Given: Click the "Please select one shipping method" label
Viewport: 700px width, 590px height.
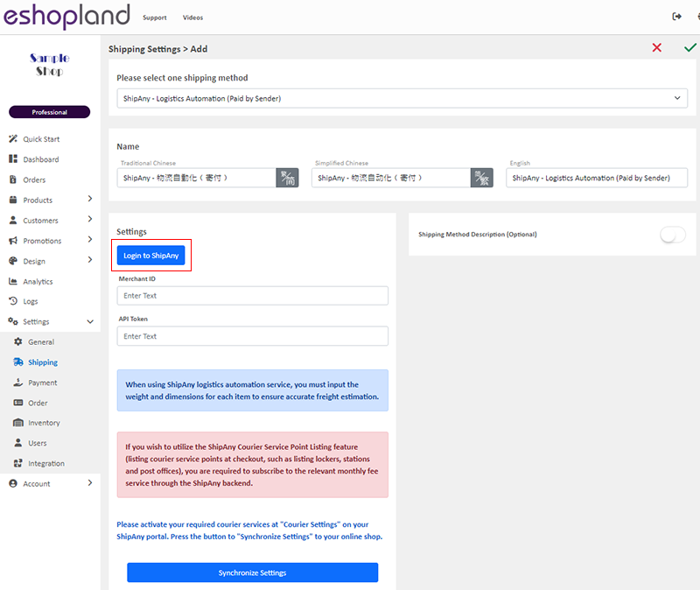Looking at the screenshot, I should pos(182,78).
